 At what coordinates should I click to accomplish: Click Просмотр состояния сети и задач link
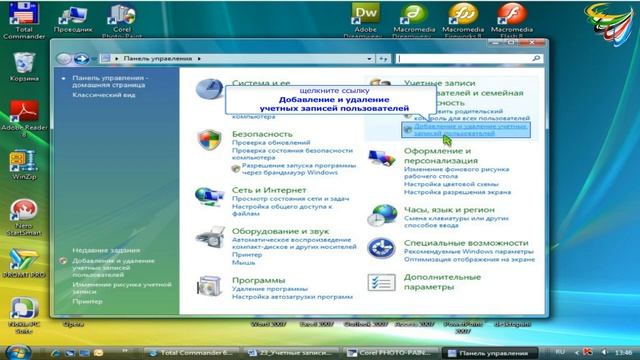(290, 199)
